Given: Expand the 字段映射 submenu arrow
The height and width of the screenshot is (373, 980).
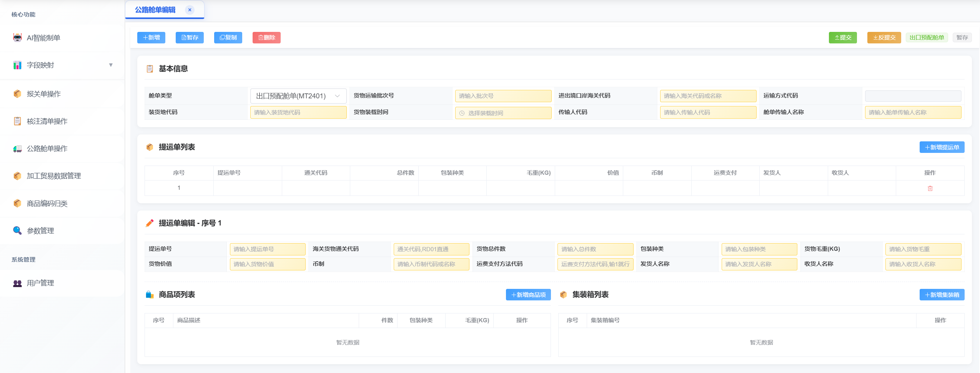Looking at the screenshot, I should coord(111,65).
